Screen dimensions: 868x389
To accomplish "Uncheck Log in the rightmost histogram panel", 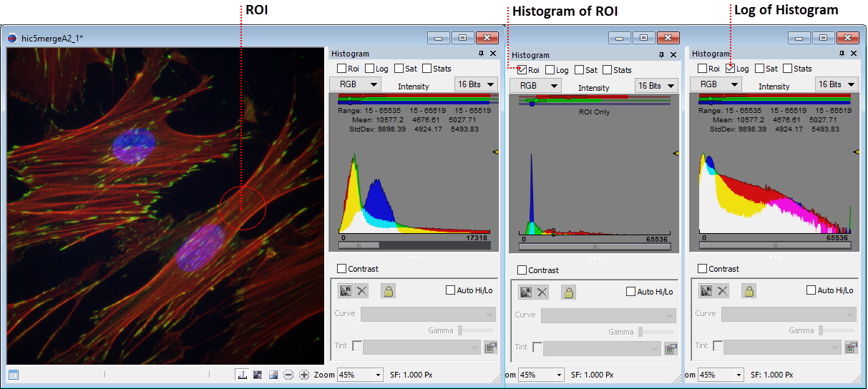I will point(730,69).
